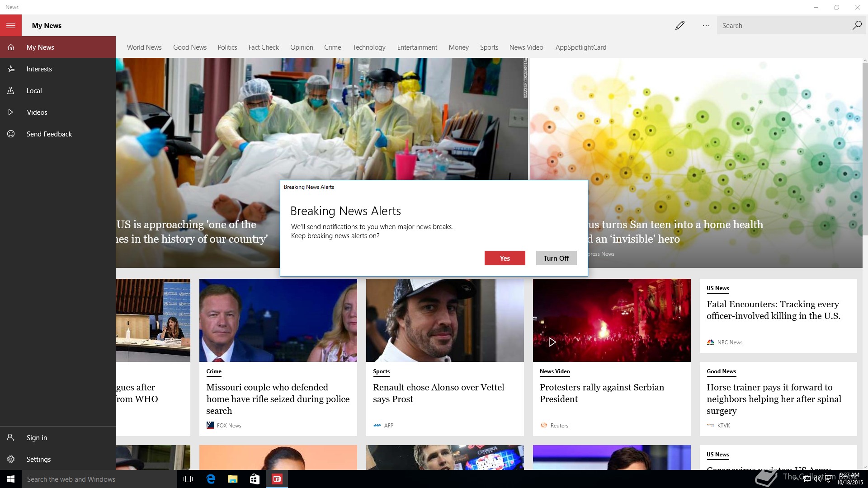Click the Fernando Alonso photo thumbnail
Image resolution: width=868 pixels, height=488 pixels.
pyautogui.click(x=445, y=320)
